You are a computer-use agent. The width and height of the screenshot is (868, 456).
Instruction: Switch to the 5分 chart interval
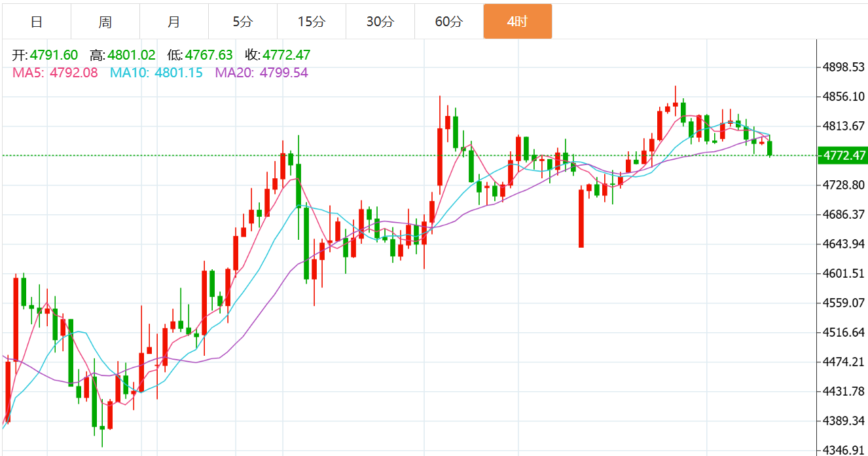click(242, 22)
